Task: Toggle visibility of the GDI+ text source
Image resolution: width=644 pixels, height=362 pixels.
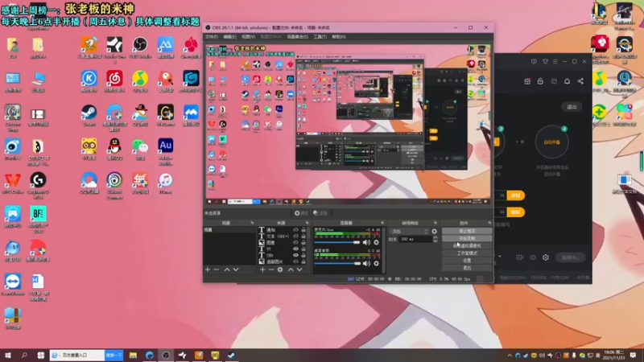Action: pos(295,237)
